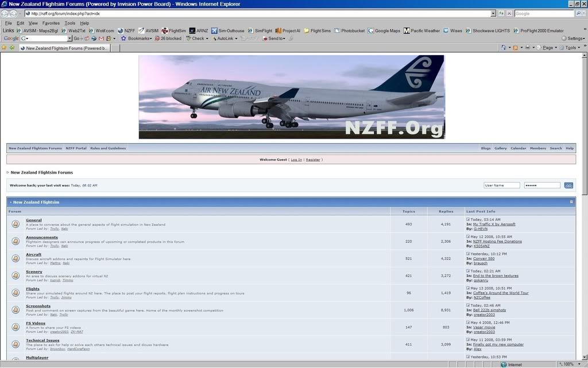The height and width of the screenshot is (368, 588).
Task: Click the Gmail icon in Google toolbar
Action: pyautogui.click(x=101, y=39)
